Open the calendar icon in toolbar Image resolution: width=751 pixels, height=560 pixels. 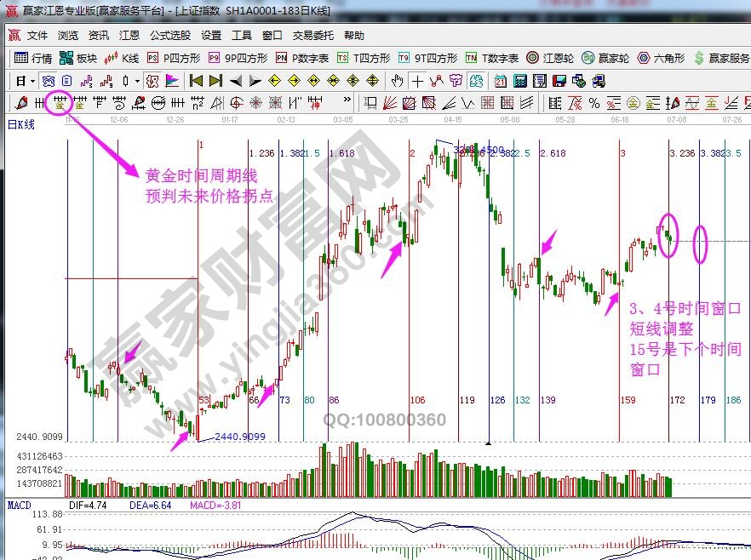[500, 81]
